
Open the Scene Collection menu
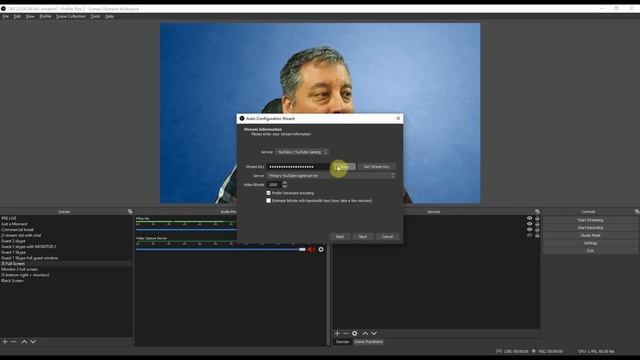pos(71,16)
